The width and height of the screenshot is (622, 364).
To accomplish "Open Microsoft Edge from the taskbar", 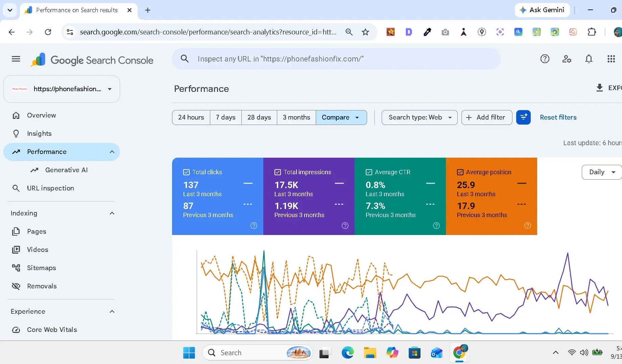I will tap(348, 353).
